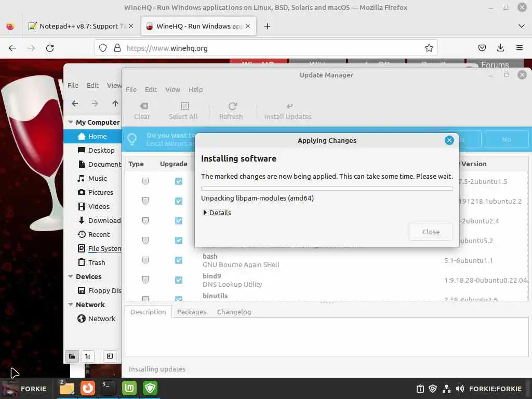This screenshot has height=399, width=532.
Task: Open Firefox from the taskbar
Action: point(87,388)
